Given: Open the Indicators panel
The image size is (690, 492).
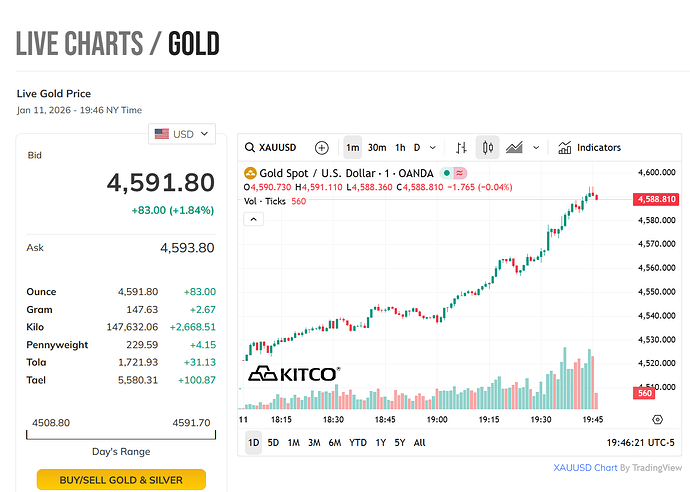Looking at the screenshot, I should (589, 148).
